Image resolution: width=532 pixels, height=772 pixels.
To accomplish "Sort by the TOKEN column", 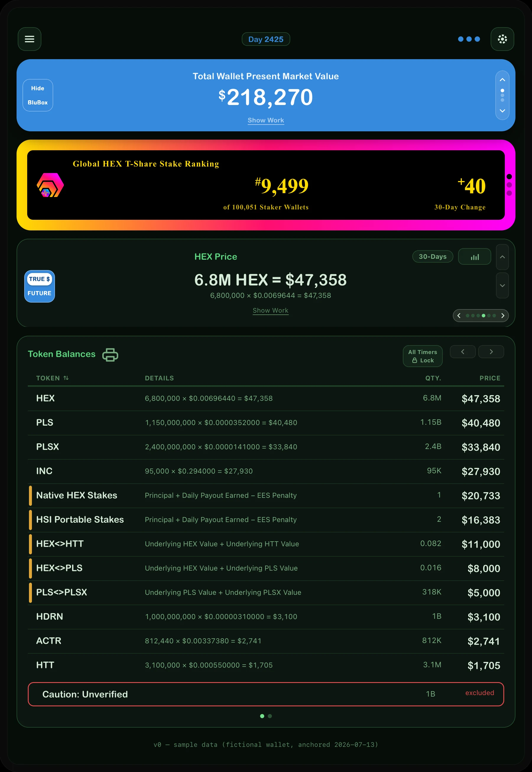I will pyautogui.click(x=52, y=378).
